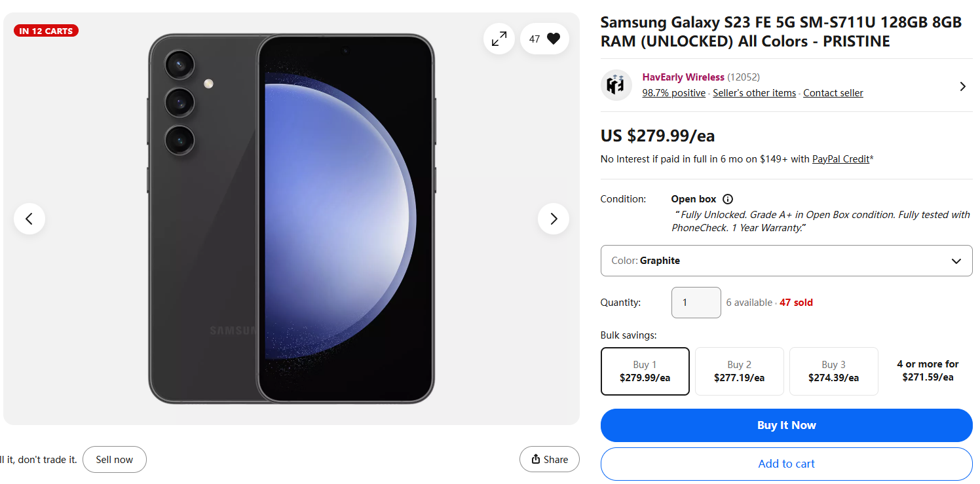View Seller's other items

(754, 93)
